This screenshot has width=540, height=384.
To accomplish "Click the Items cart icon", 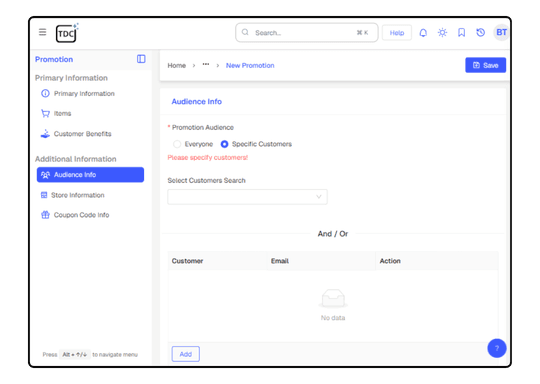I will tap(45, 113).
